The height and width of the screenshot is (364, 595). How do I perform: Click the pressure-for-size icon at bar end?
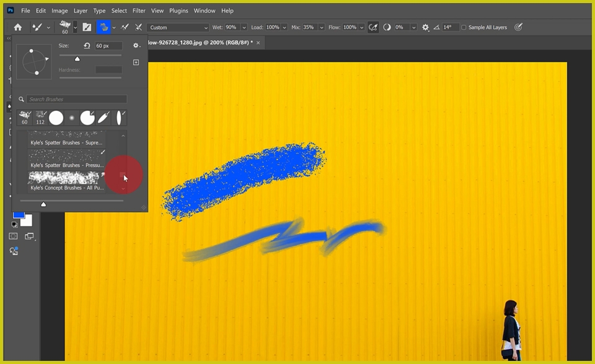(519, 27)
